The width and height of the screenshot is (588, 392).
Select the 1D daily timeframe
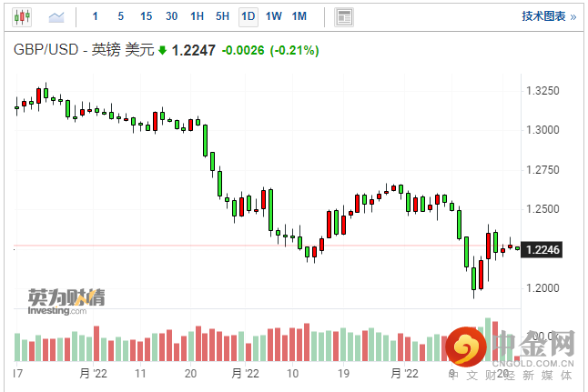pos(248,16)
